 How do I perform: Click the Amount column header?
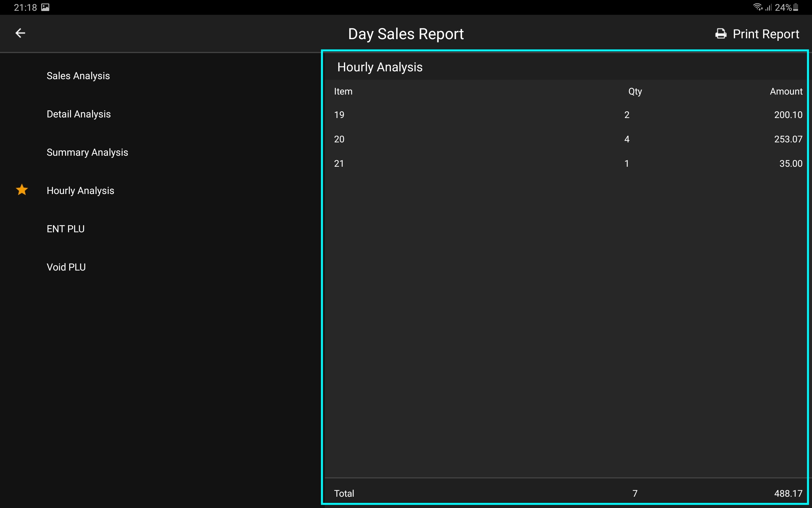coord(786,91)
